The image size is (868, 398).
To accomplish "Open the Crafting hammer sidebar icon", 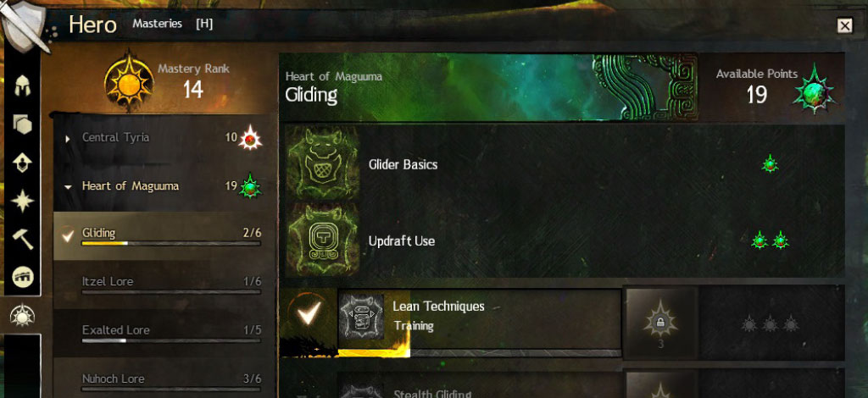I will (x=22, y=240).
